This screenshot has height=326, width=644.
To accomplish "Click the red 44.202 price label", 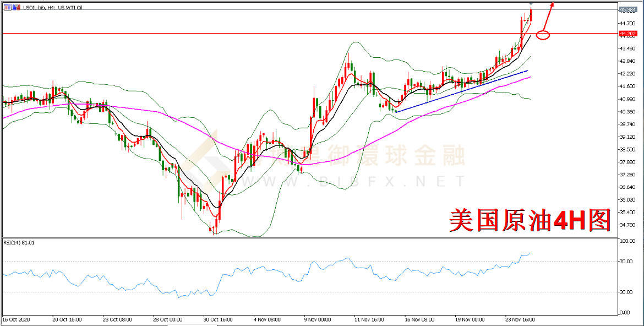I will coord(627,34).
